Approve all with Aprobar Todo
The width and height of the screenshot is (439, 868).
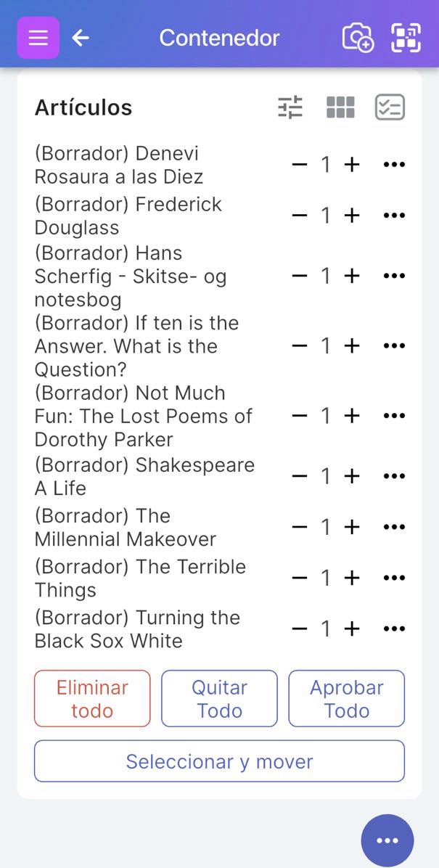346,698
